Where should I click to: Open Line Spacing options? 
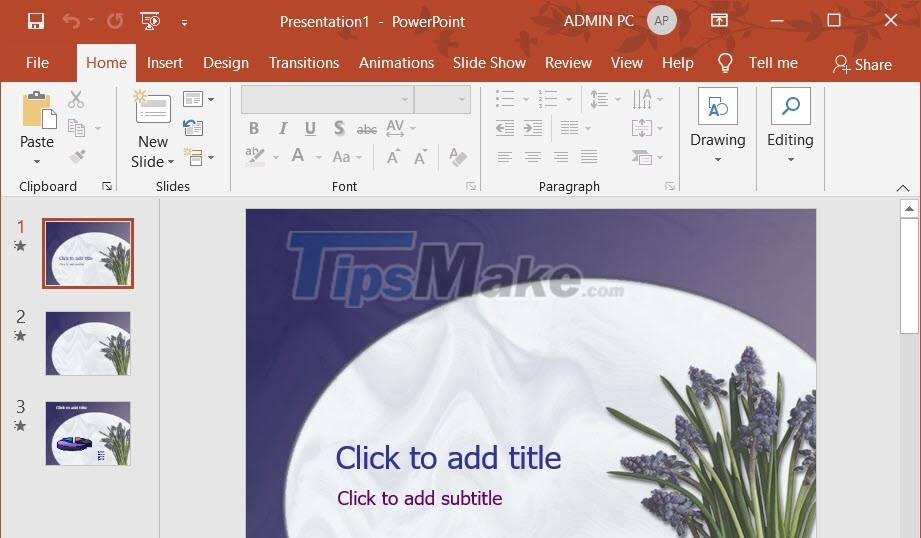click(x=604, y=99)
